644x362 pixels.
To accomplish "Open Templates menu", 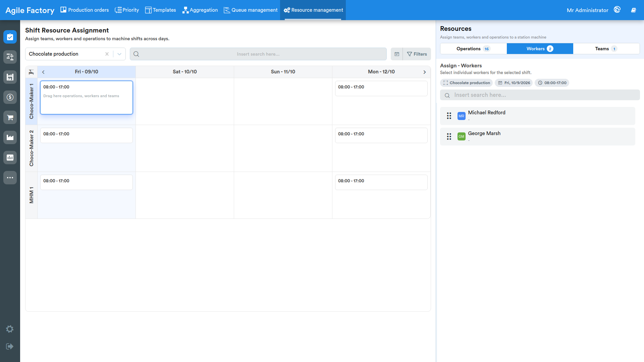I will coord(160,10).
